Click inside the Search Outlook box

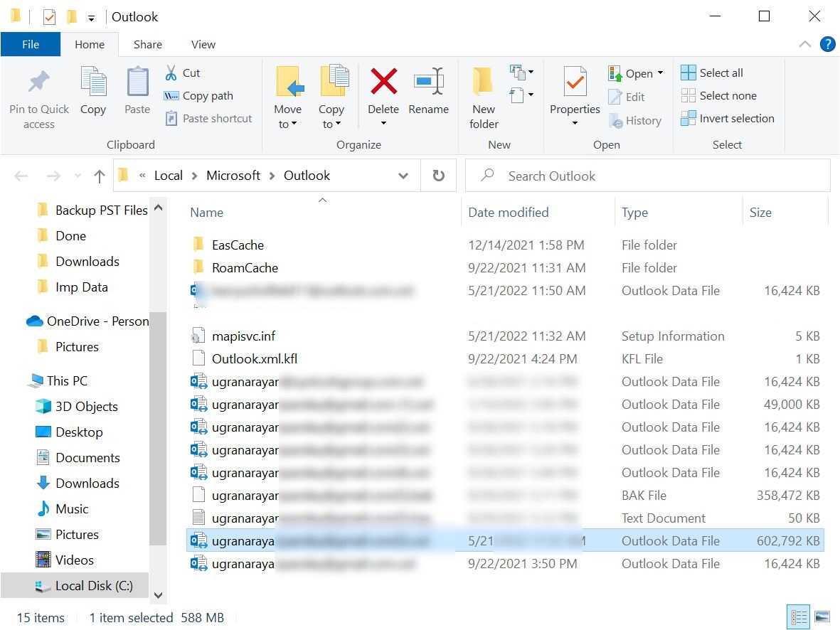click(x=648, y=176)
